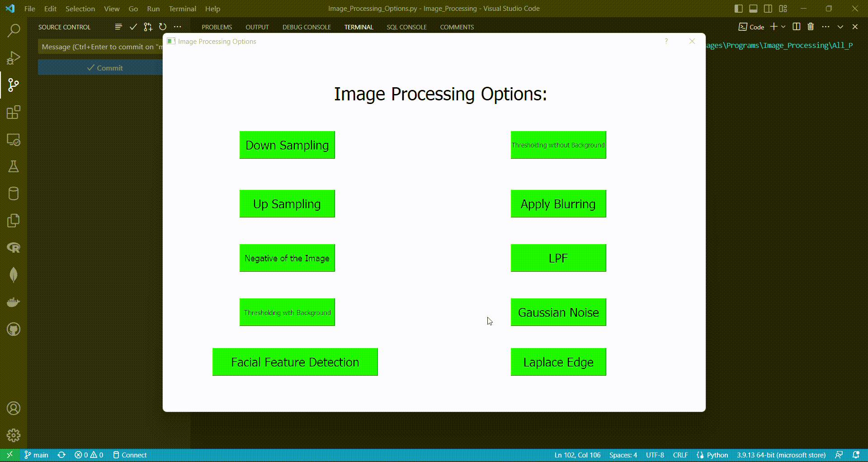Open the Terminal menu

[x=182, y=9]
